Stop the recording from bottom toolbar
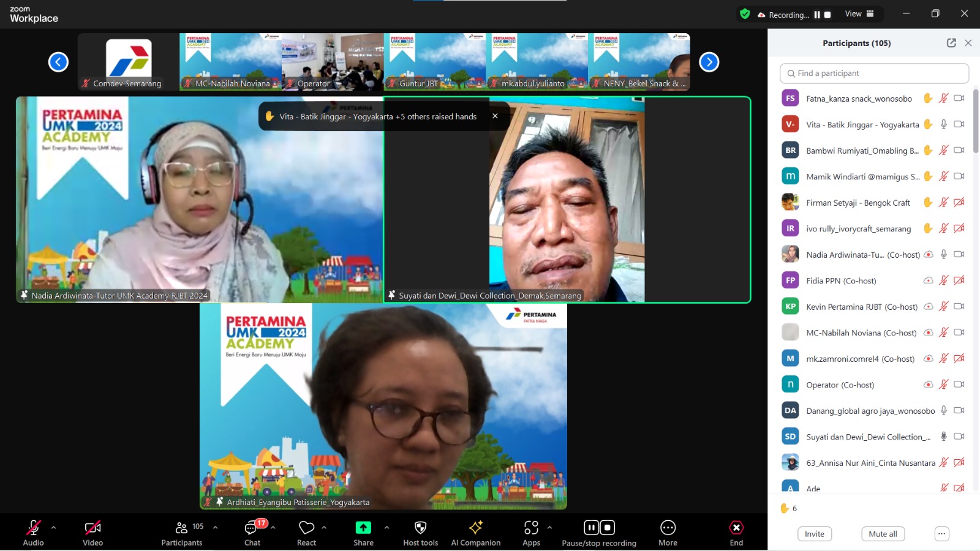This screenshot has height=551, width=980. point(607,527)
